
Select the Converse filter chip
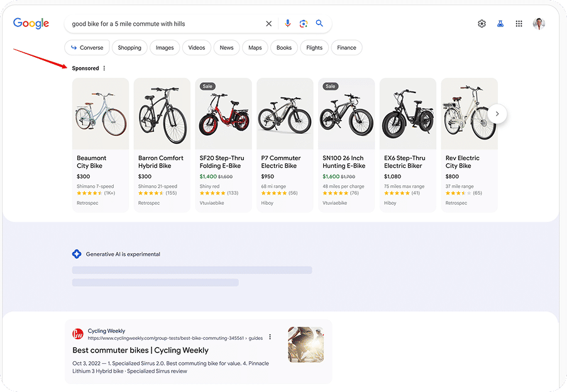(87, 48)
